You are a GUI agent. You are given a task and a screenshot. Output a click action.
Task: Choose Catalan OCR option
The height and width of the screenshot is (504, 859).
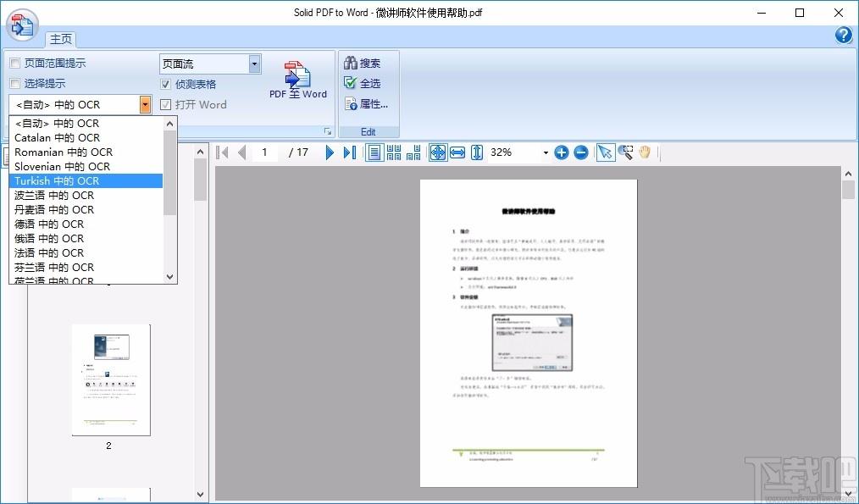tap(86, 137)
